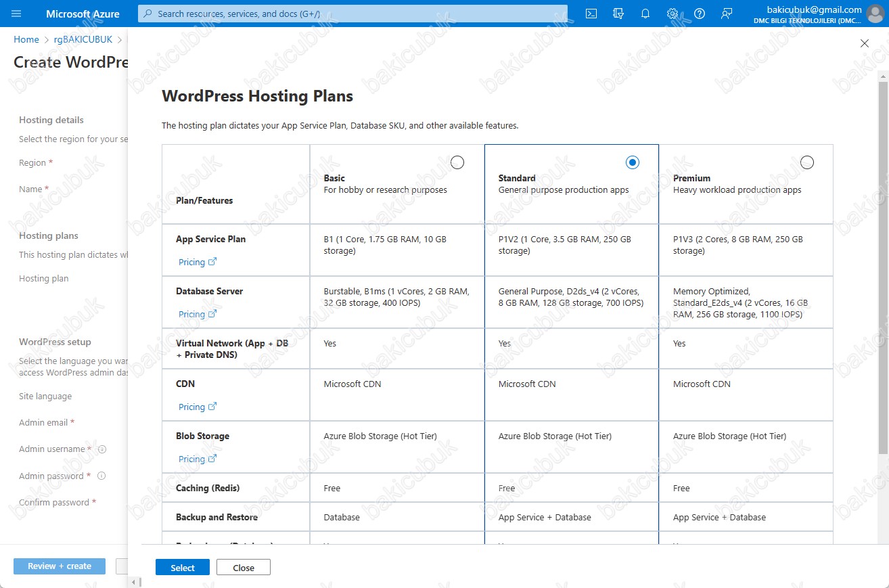Select the Premium hosting plan radio button
889x588 pixels.
tap(806, 162)
